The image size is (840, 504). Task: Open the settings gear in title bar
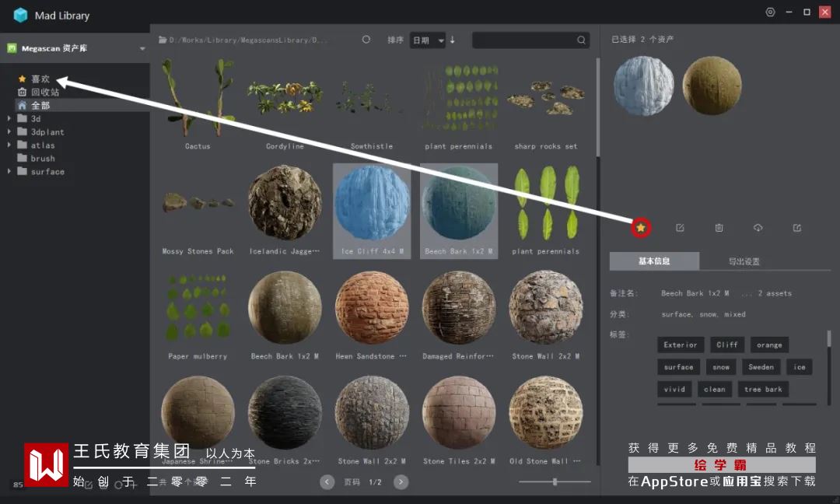(x=770, y=12)
